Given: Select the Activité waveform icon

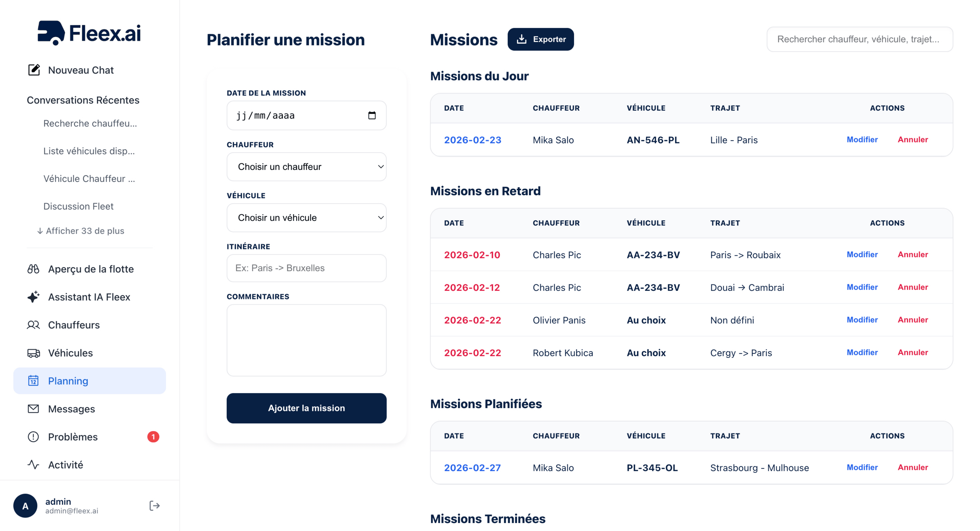Looking at the screenshot, I should tap(34, 464).
